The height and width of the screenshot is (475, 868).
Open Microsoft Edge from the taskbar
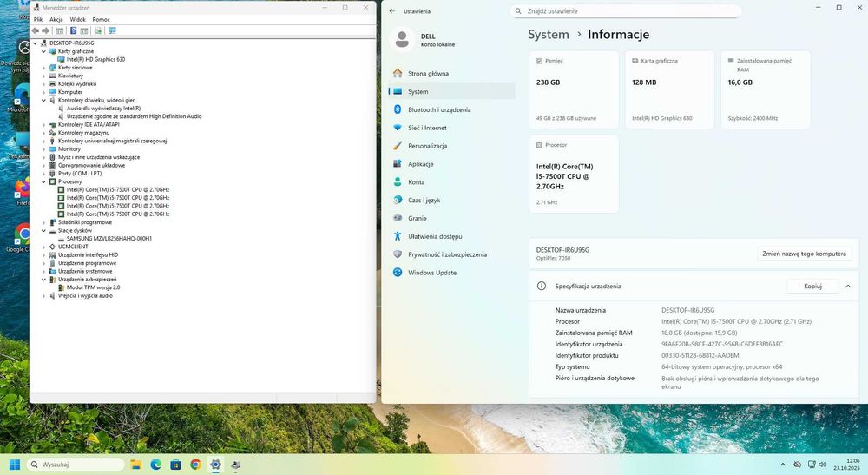pyautogui.click(x=156, y=465)
